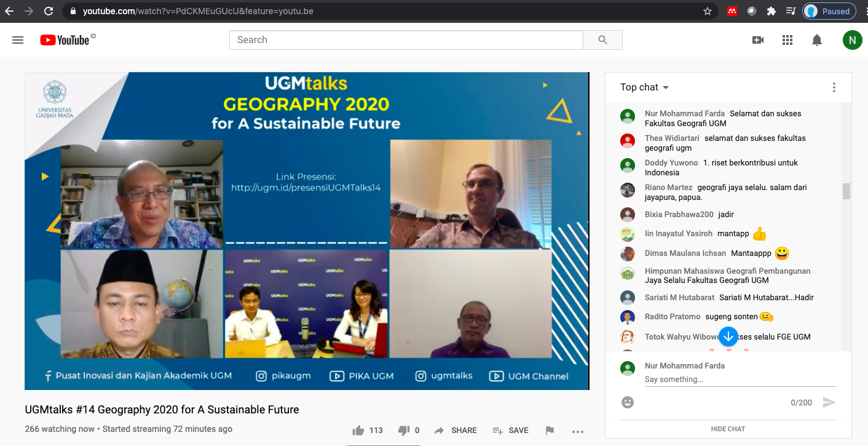The height and width of the screenshot is (446, 868).
Task: Open the media control playlist icon
Action: (791, 11)
